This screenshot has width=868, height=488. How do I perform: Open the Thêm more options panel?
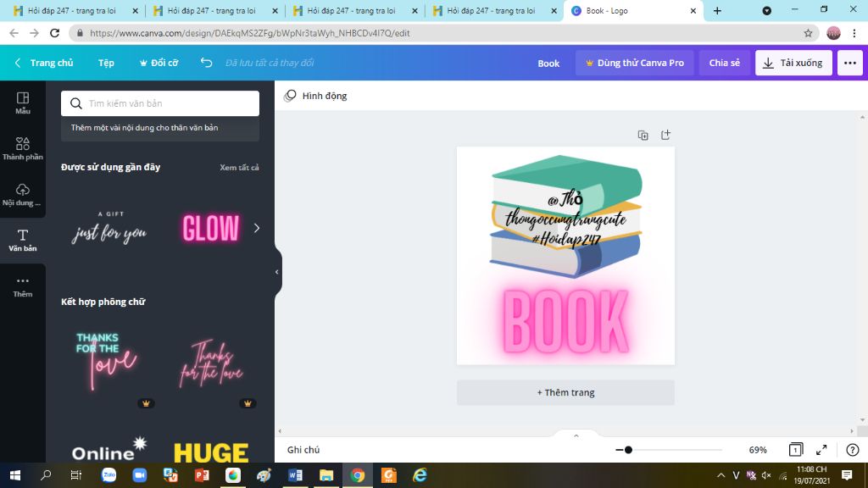[x=23, y=286]
